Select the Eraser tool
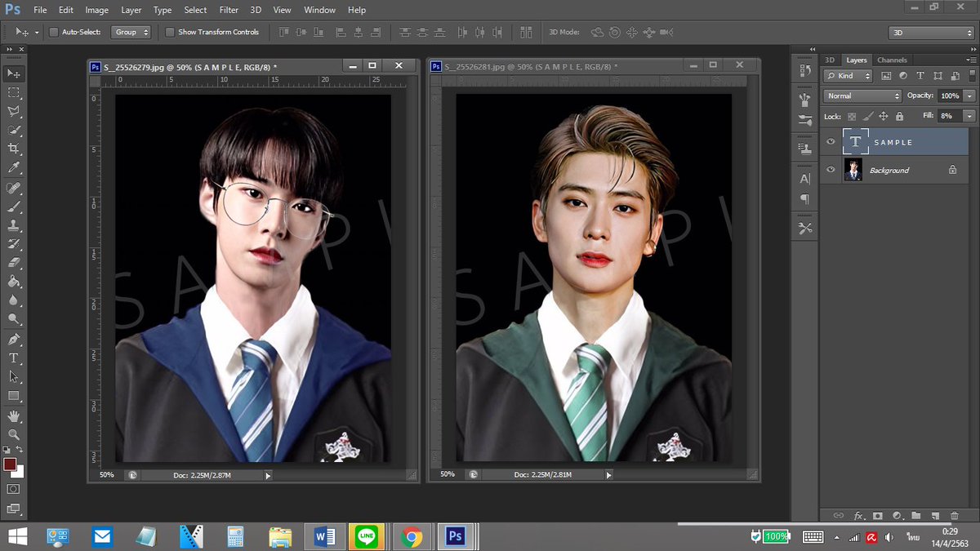The width and height of the screenshot is (980, 551). [x=14, y=263]
